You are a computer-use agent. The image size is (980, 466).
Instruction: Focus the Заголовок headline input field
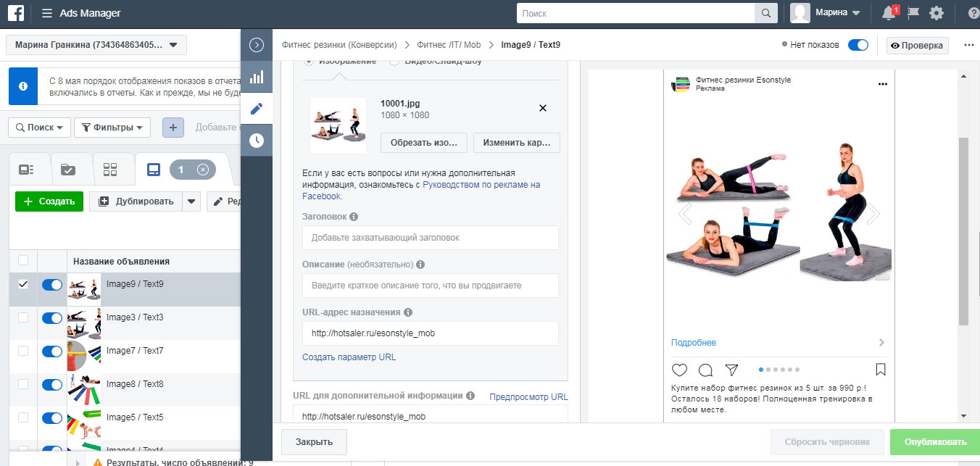coord(431,238)
